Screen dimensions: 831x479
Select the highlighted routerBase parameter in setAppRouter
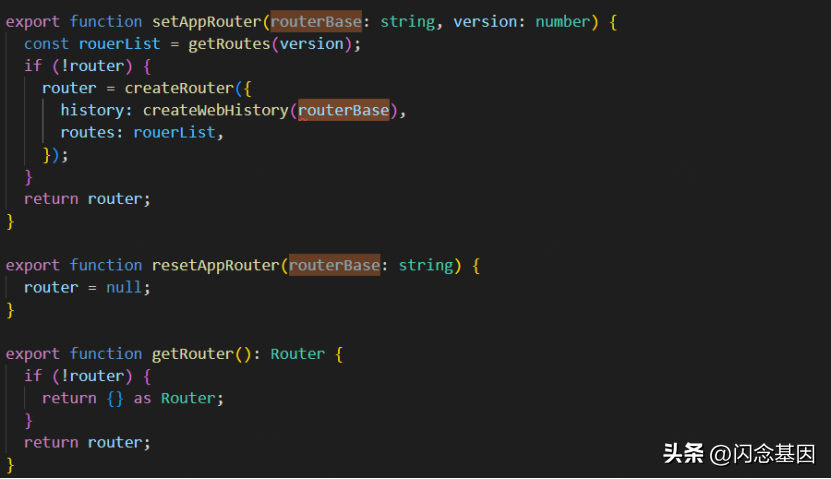tap(316, 21)
